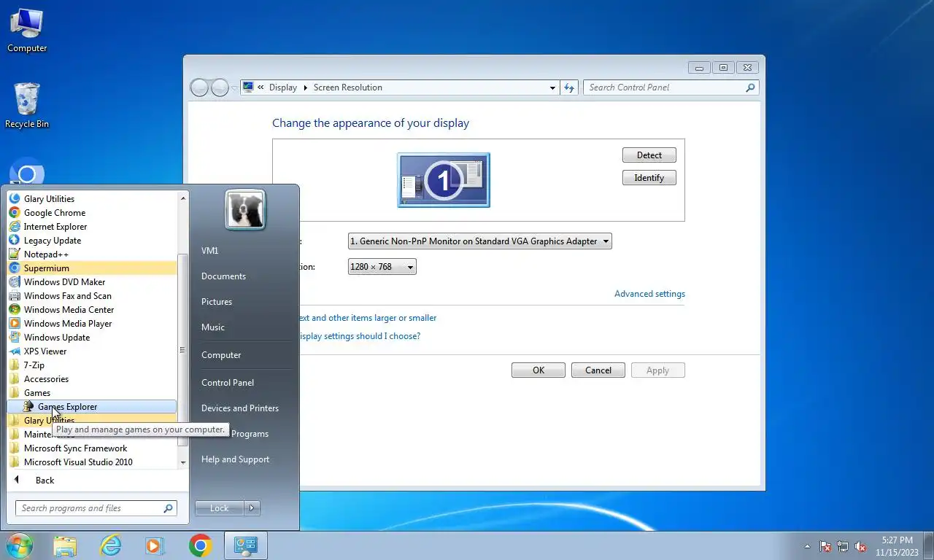Expand Microsoft Visual Studio 2010 folder

click(92, 462)
